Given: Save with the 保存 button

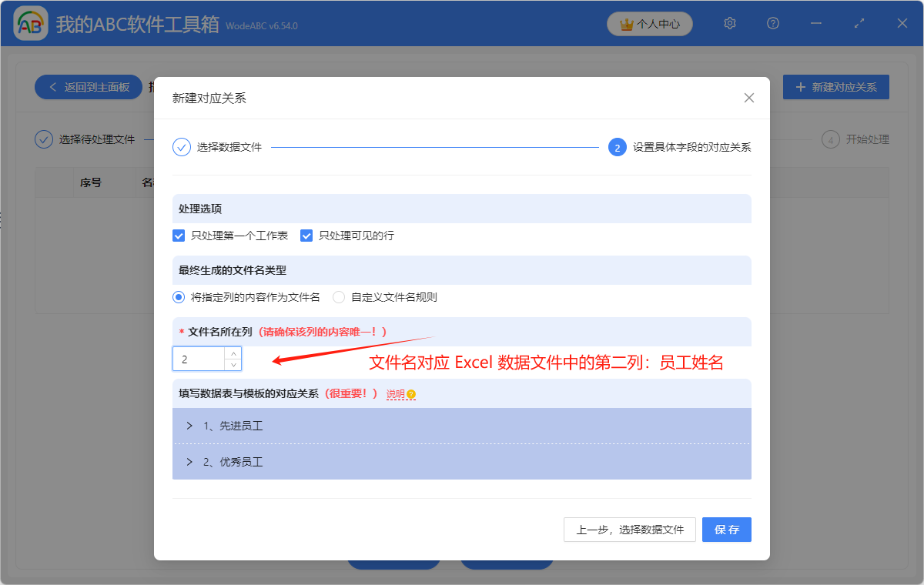Looking at the screenshot, I should click(x=726, y=530).
